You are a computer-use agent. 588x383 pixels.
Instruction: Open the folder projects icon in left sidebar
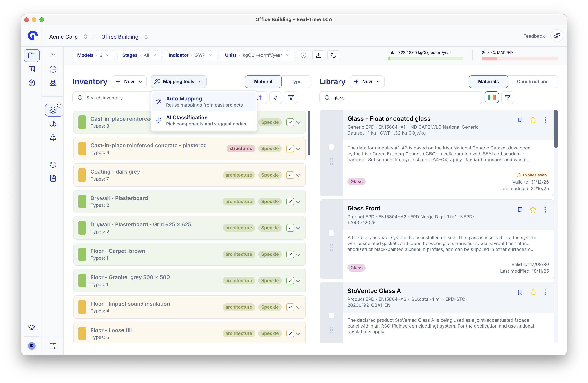32,55
